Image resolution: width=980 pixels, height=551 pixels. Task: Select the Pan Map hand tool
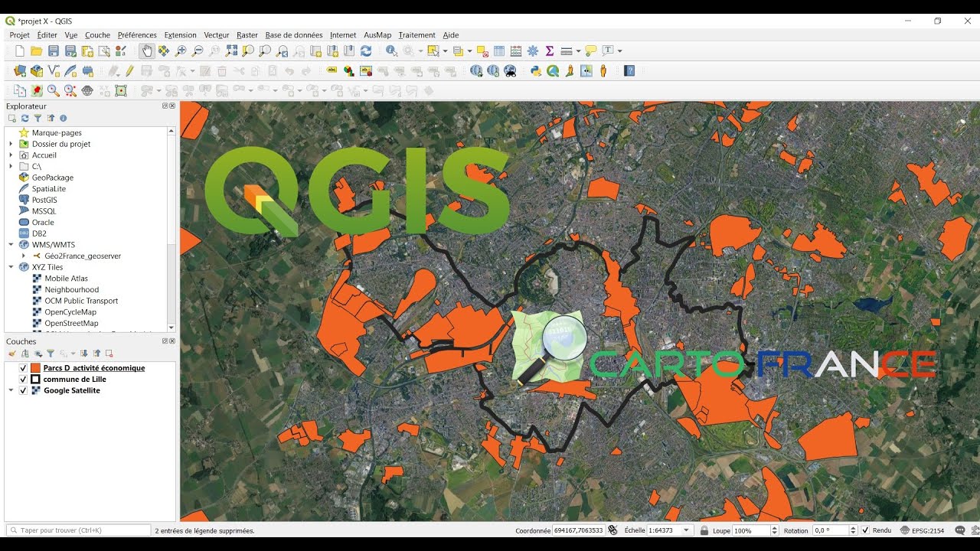146,51
